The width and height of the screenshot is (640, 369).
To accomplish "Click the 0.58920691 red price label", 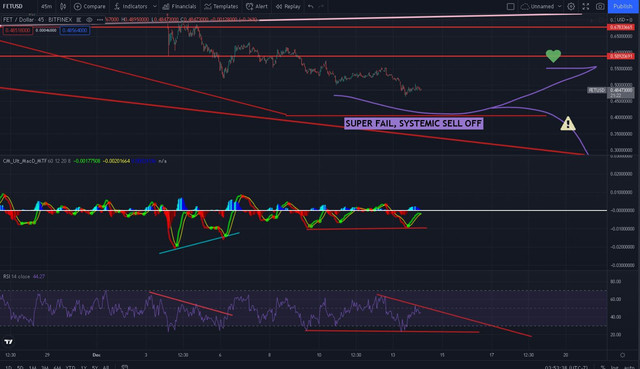I will tap(621, 56).
